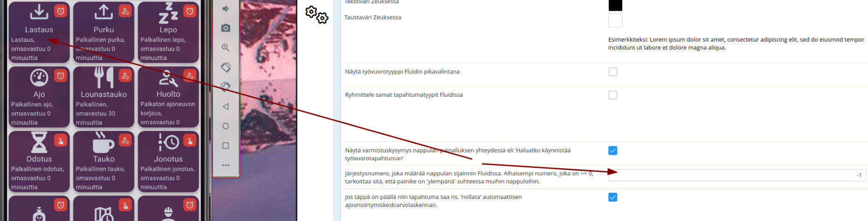Tap the Lepo sleep zzz icon
Image resolution: width=868 pixels, height=221 pixels.
[x=168, y=13]
